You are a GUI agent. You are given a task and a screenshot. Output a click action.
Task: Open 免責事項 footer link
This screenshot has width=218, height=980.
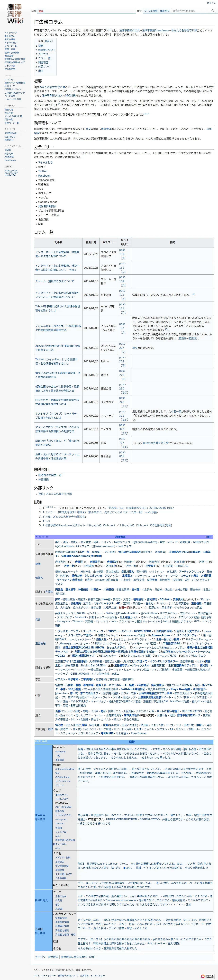(85, 976)
